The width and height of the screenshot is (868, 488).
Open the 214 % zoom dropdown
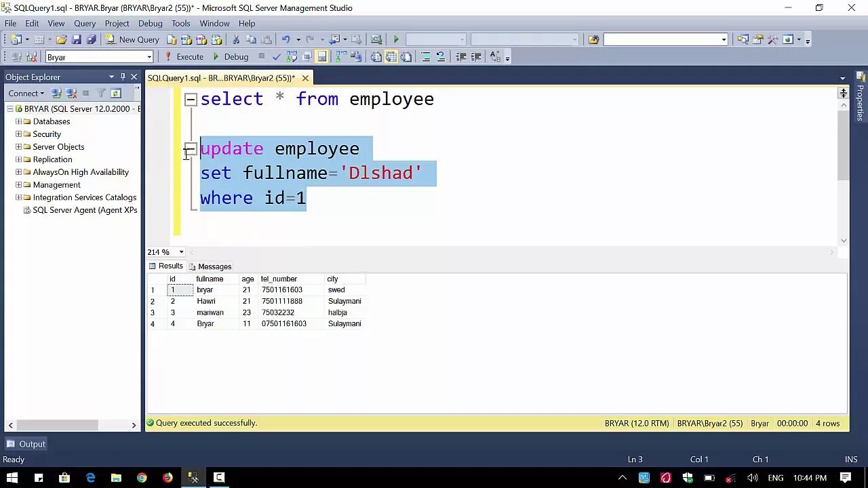pos(181,252)
